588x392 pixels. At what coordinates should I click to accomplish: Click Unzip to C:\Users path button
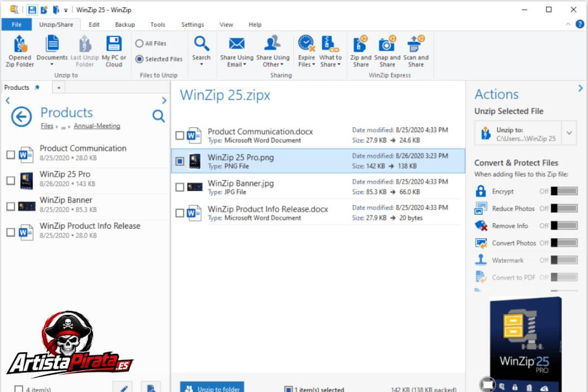518,133
